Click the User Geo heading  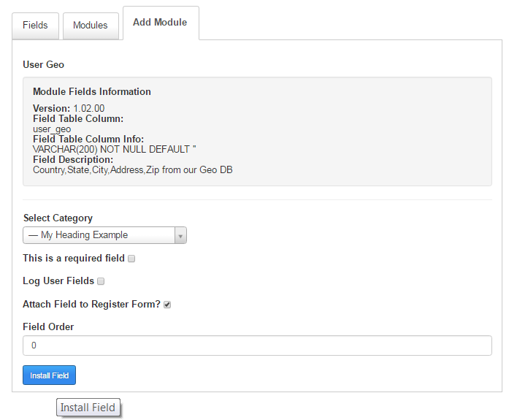[x=44, y=64]
